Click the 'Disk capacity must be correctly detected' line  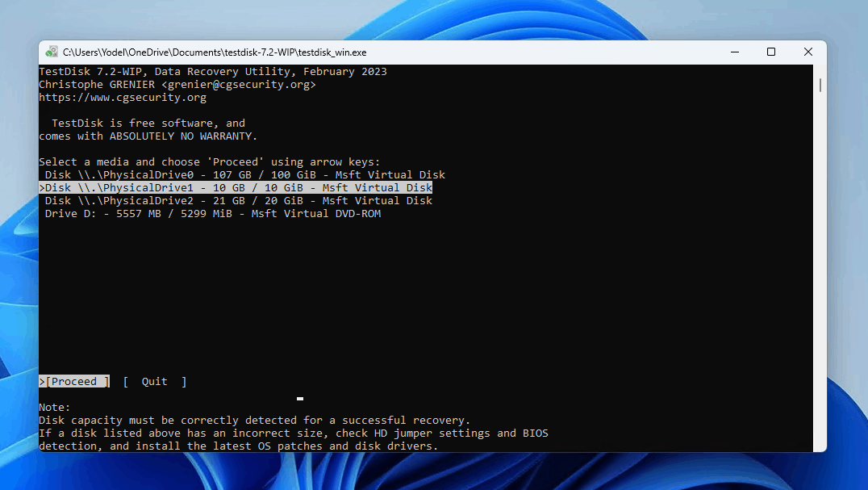pyautogui.click(x=255, y=421)
